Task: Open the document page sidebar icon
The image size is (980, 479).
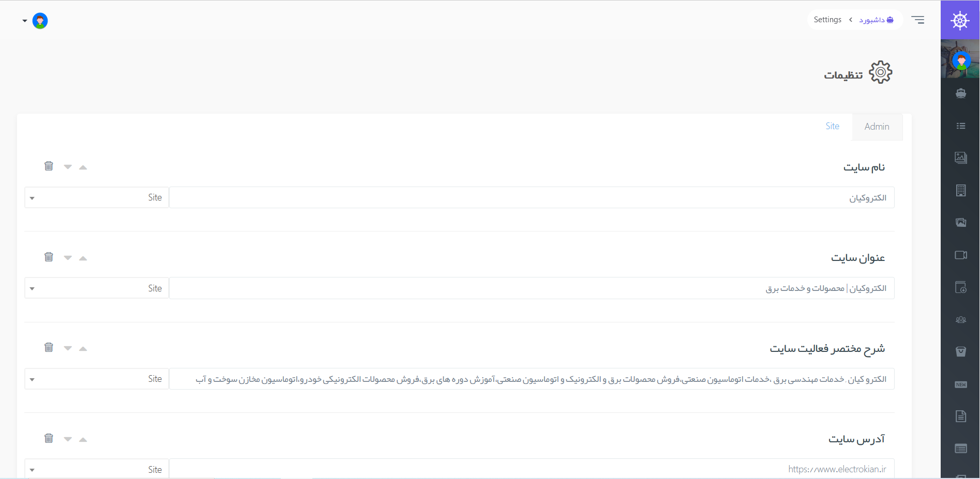Action: coord(961,416)
